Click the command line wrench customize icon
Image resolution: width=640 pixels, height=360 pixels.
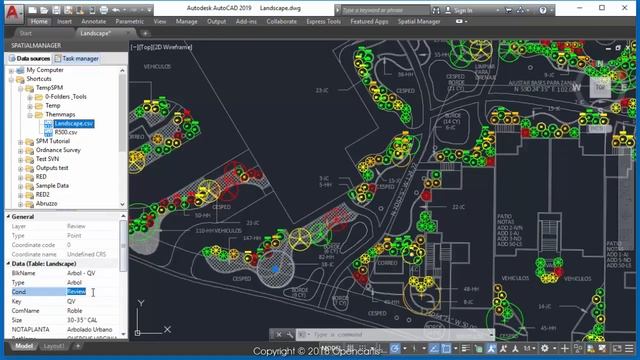(x=289, y=335)
